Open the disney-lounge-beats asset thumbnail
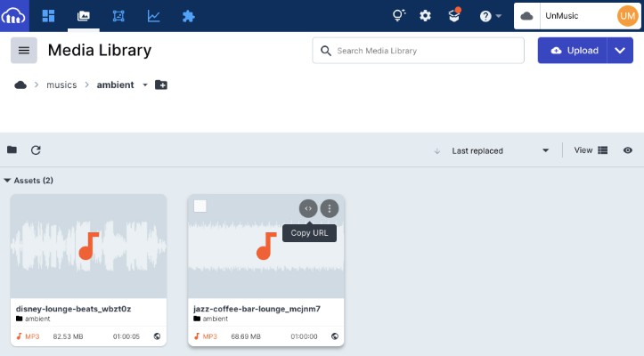The width and height of the screenshot is (644, 356). pos(88,246)
